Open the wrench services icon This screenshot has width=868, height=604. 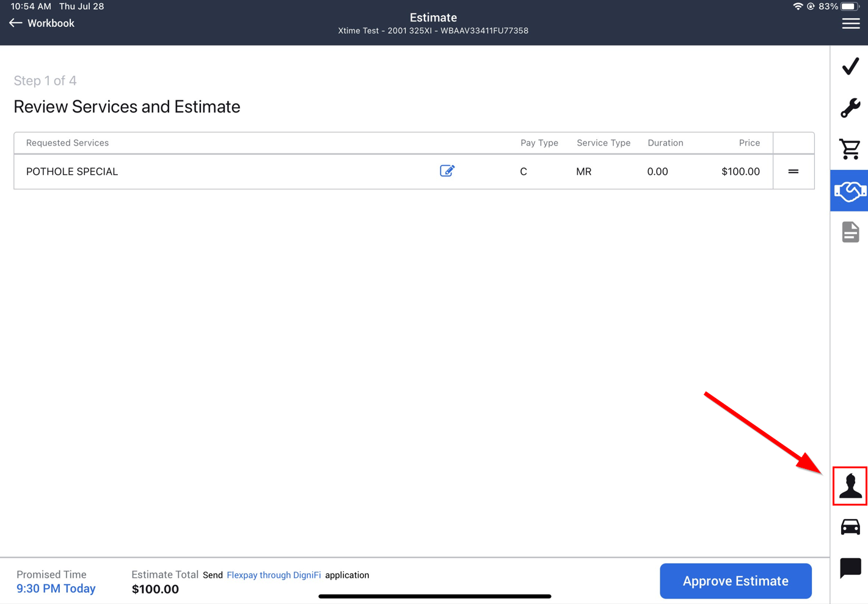850,108
